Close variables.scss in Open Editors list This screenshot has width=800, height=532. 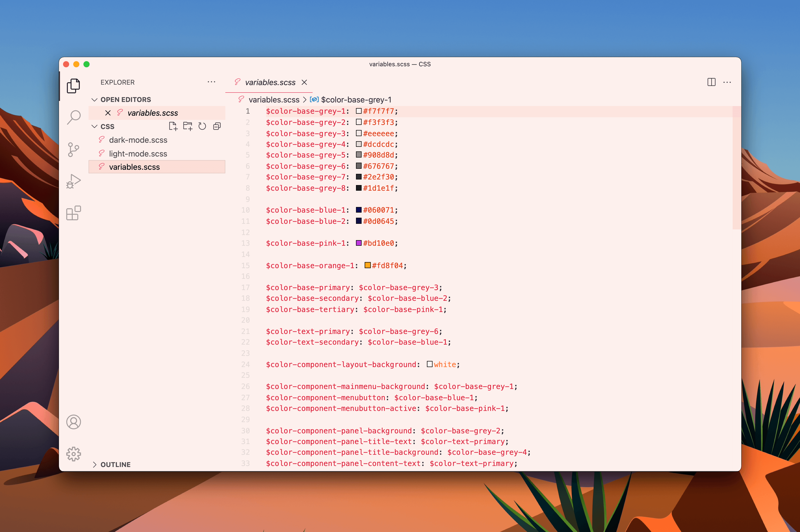pos(108,113)
